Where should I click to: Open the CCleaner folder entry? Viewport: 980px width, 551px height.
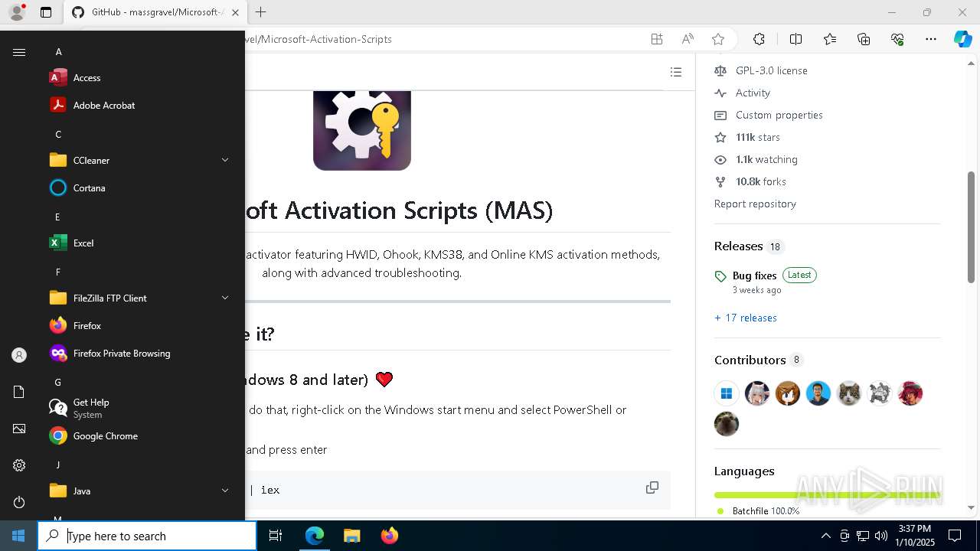(138, 160)
